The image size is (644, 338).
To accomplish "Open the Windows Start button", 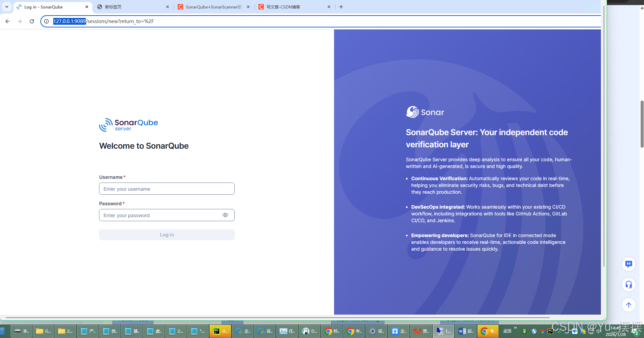I will coord(2,331).
